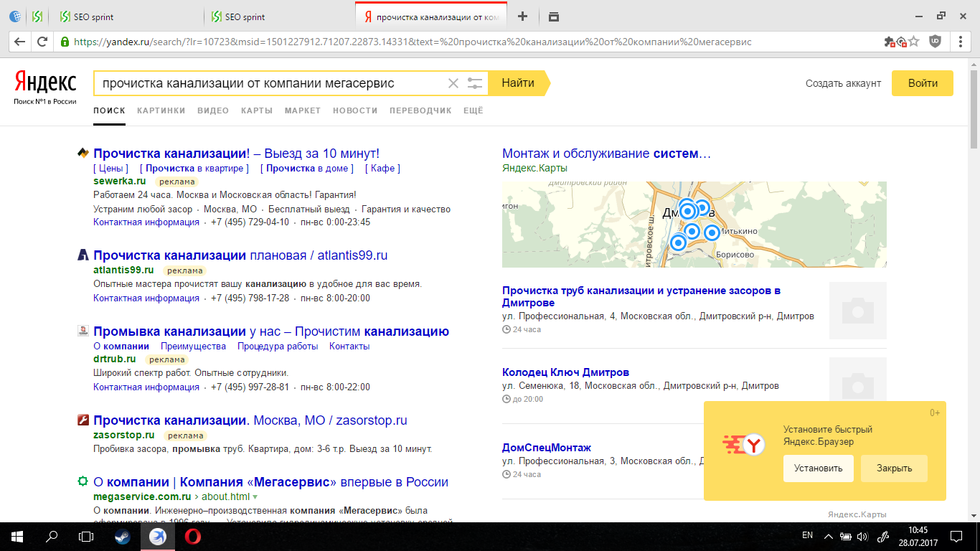Screen dimensions: 980x551
Task: Open the Windows Start menu
Action: point(17,536)
